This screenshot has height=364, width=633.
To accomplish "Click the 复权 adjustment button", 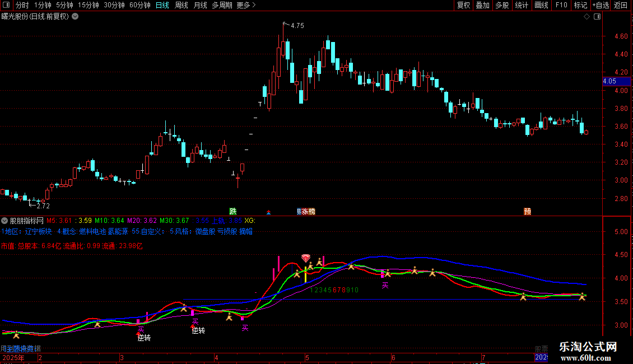I will coord(463,5).
